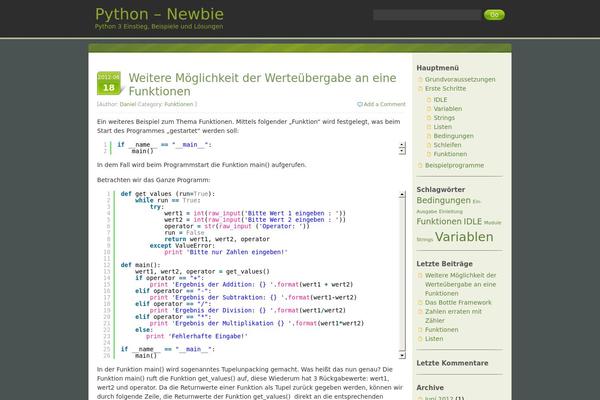Click the down arrow of the first code box scrollbar

[x=402, y=151]
